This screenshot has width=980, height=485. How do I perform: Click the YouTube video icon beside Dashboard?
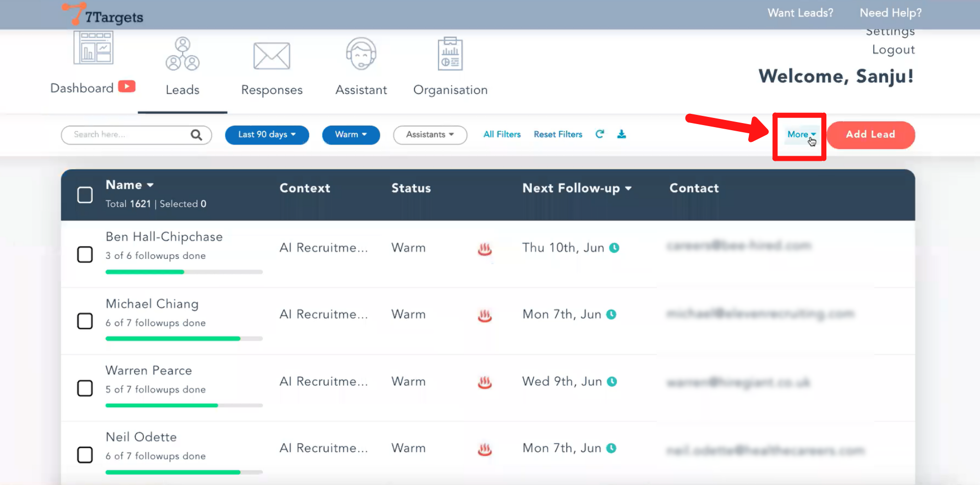[127, 87]
